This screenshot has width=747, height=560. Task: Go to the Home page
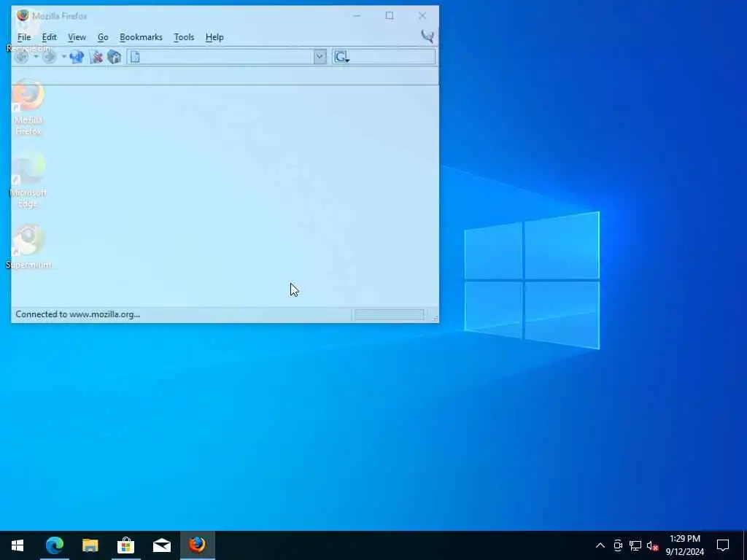point(115,57)
